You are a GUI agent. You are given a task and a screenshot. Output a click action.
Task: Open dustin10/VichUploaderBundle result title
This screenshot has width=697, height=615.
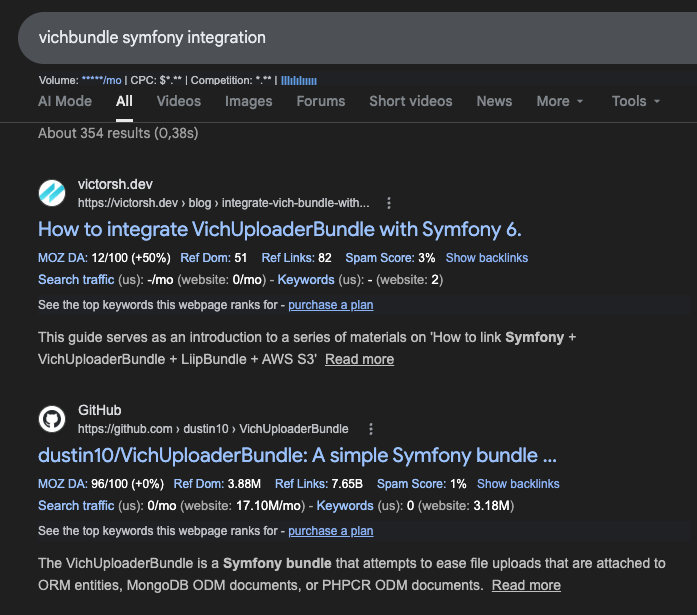[x=297, y=455]
